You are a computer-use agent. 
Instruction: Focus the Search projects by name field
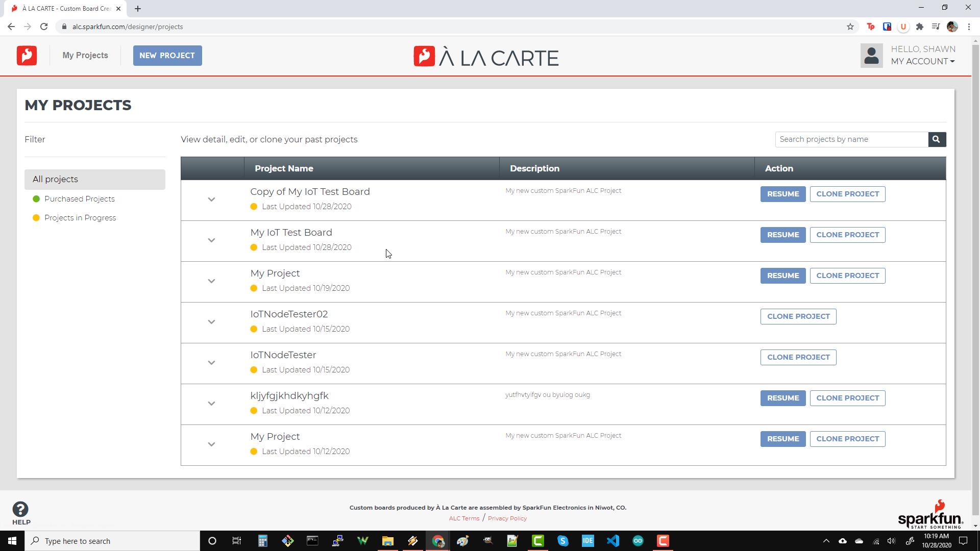(851, 139)
